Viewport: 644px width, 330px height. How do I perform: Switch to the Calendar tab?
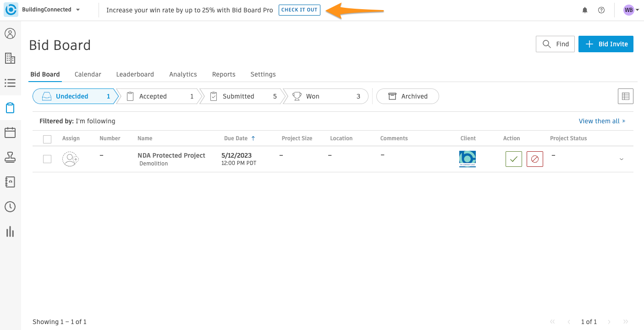tap(88, 74)
